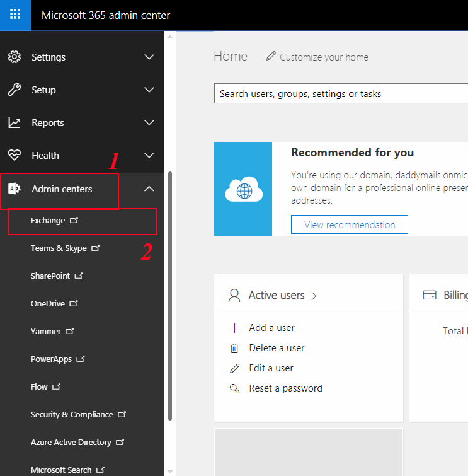Click external link icon next to Microsoft Search
The image size is (468, 476).
coord(100,470)
